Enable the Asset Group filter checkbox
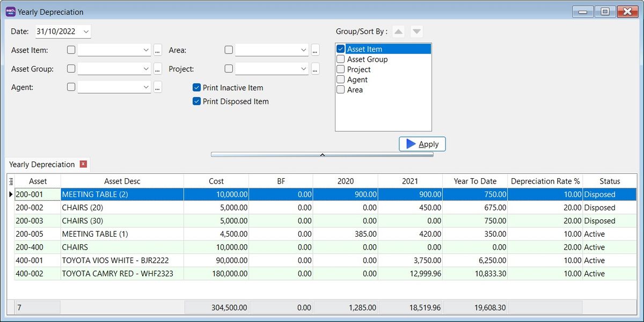Image resolution: width=644 pixels, height=322 pixels. 71,69
